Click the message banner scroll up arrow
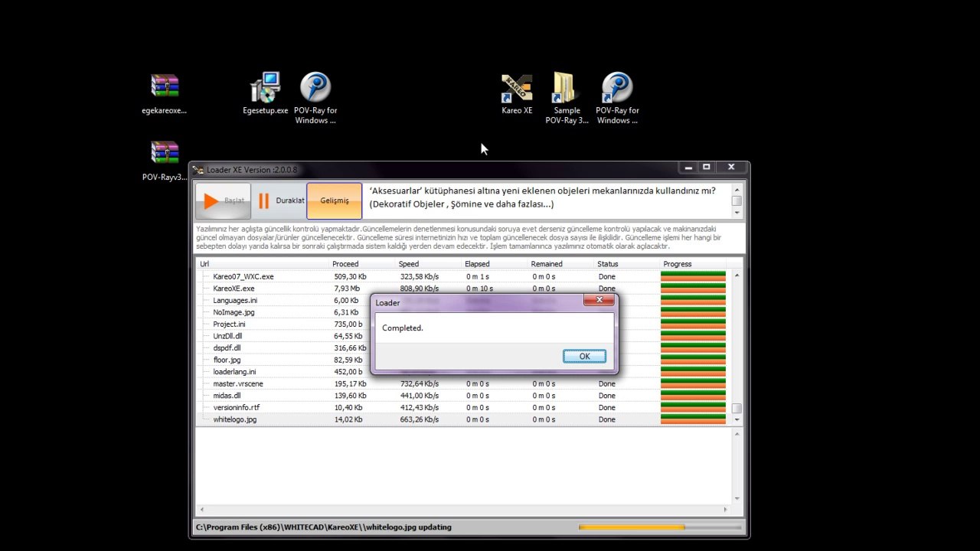 click(737, 190)
